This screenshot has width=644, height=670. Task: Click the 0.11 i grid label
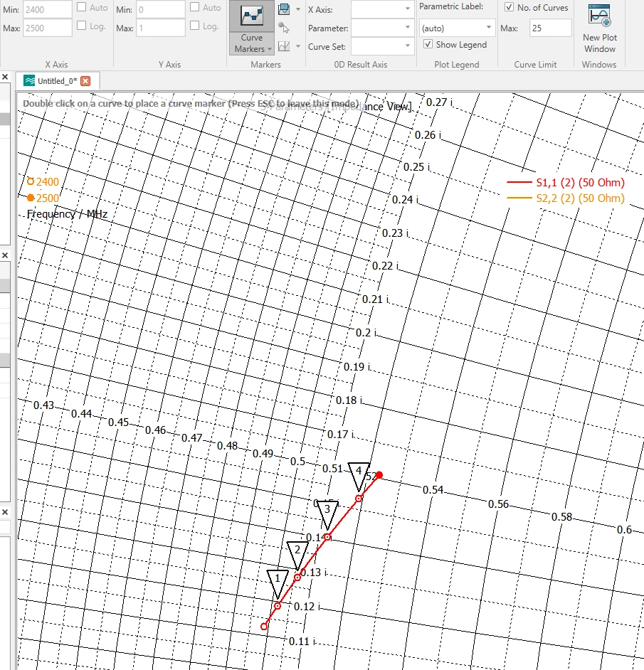click(302, 642)
